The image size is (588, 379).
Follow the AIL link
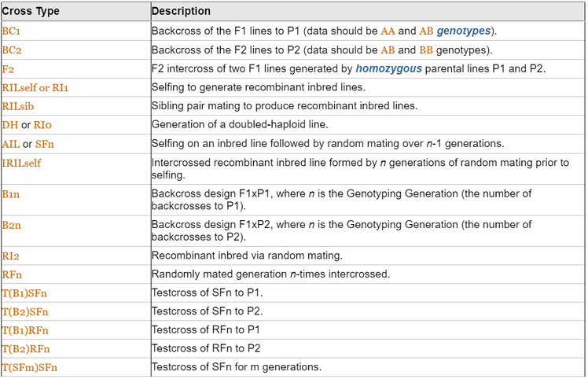[11, 144]
